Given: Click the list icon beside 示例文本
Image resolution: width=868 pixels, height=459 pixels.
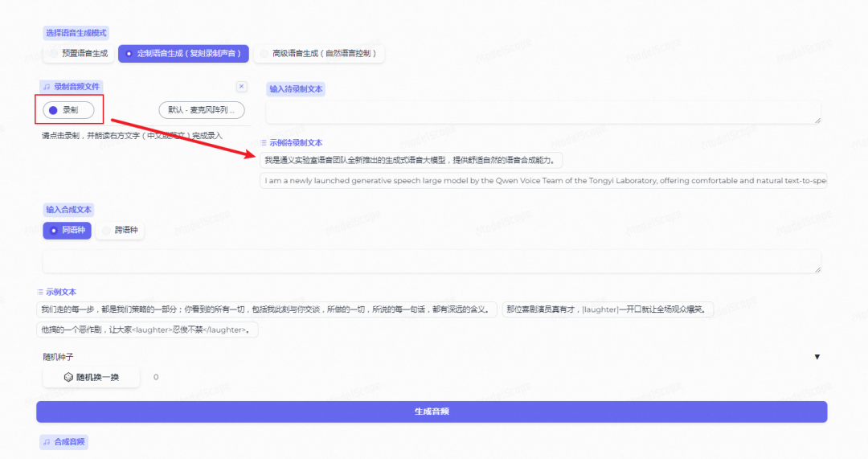Looking at the screenshot, I should pyautogui.click(x=40, y=293).
